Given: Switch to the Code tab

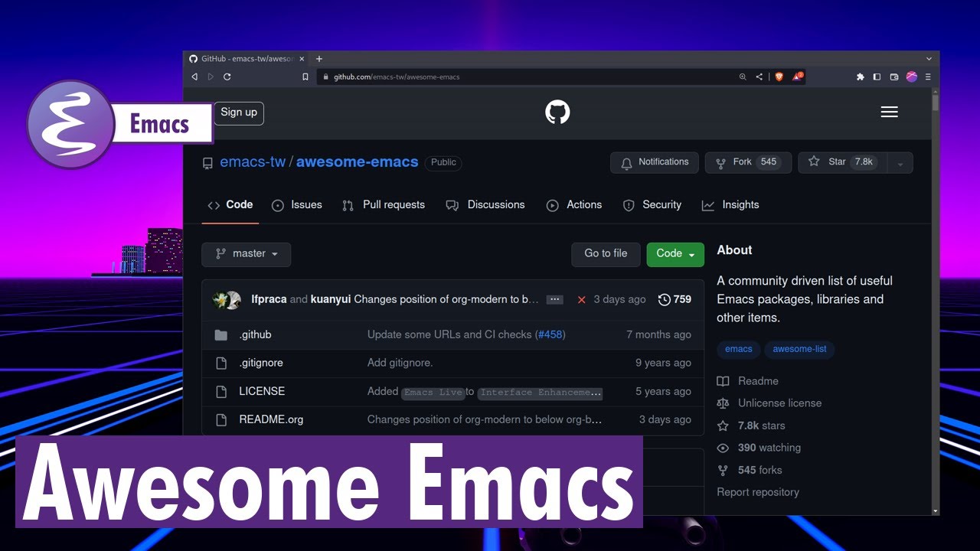Looking at the screenshot, I should pos(230,205).
